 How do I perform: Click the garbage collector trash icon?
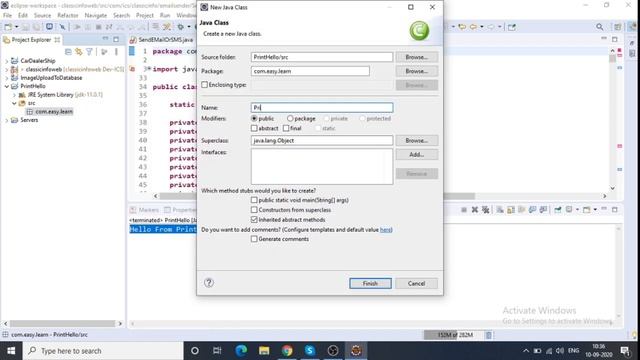pos(489,335)
